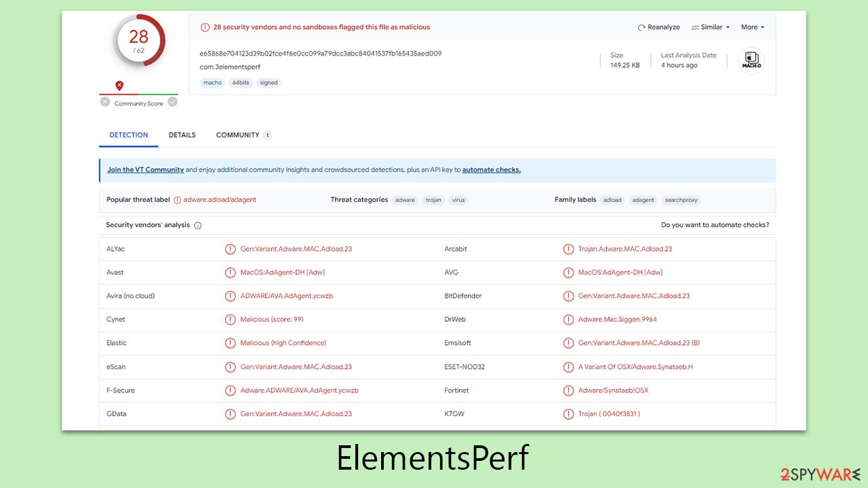Vote the file harmless with the checkmark icon
The height and width of the screenshot is (488, 868).
tap(172, 101)
